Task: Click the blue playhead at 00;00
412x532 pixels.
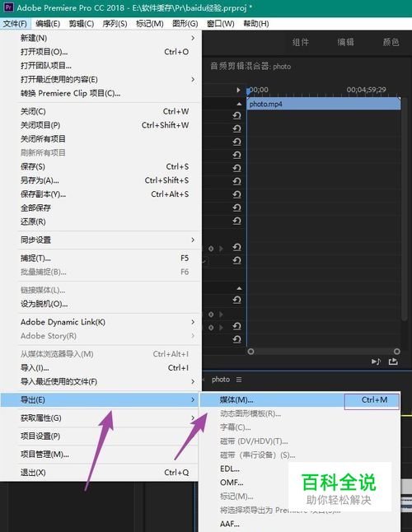Action: point(249,91)
